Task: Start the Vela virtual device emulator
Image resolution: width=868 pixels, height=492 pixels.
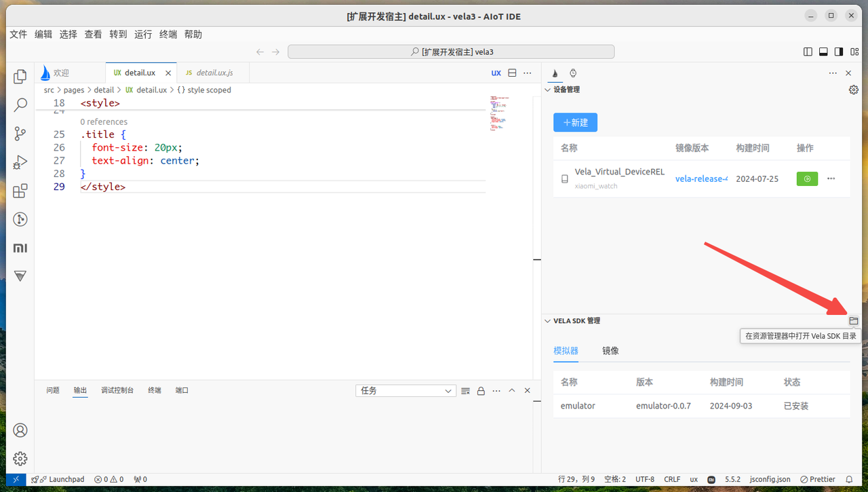Action: click(x=806, y=179)
